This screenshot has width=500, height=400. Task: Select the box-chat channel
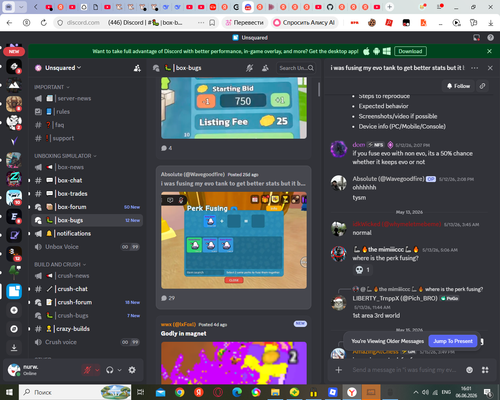point(87,180)
